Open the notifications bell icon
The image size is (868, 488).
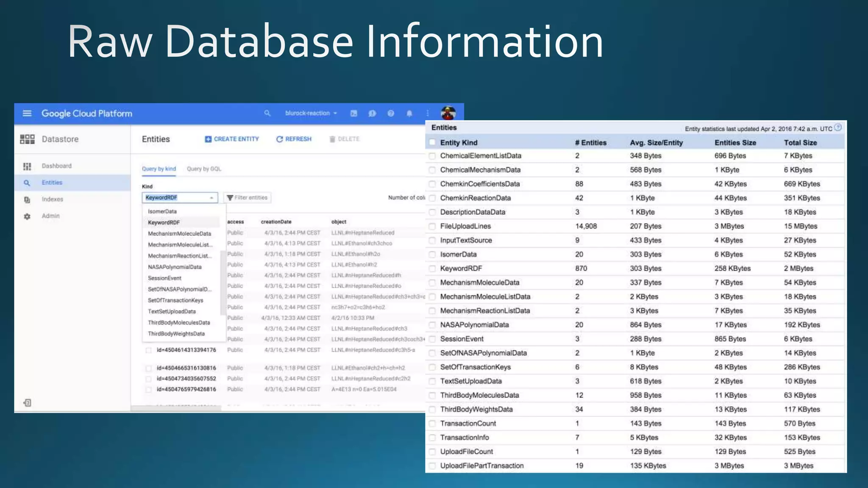409,113
